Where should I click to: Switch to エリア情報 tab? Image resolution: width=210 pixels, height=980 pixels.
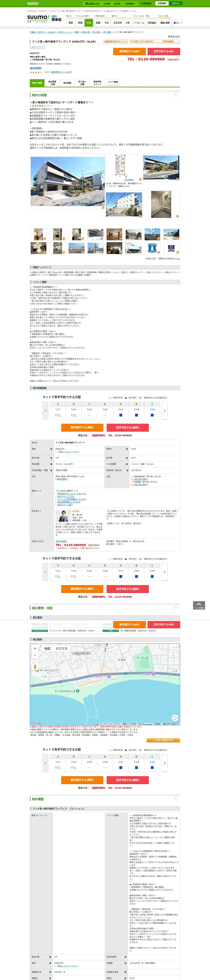point(113,82)
